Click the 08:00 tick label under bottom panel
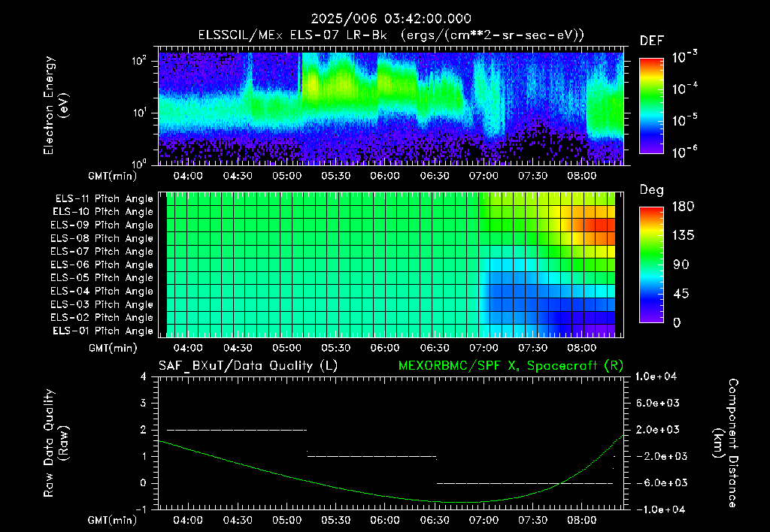770x532 pixels. pyautogui.click(x=582, y=520)
